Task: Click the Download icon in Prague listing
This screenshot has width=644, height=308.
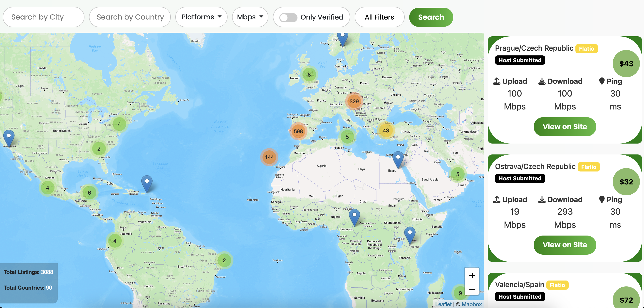Action: tap(542, 81)
